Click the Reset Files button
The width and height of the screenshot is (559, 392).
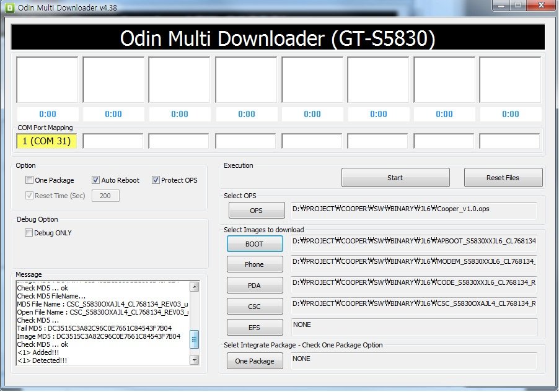click(503, 178)
